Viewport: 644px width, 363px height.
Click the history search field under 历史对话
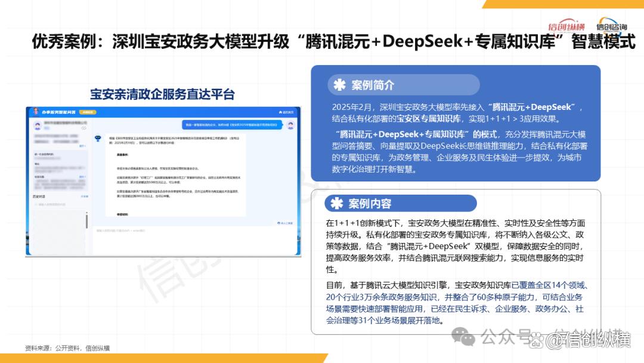pos(60,204)
